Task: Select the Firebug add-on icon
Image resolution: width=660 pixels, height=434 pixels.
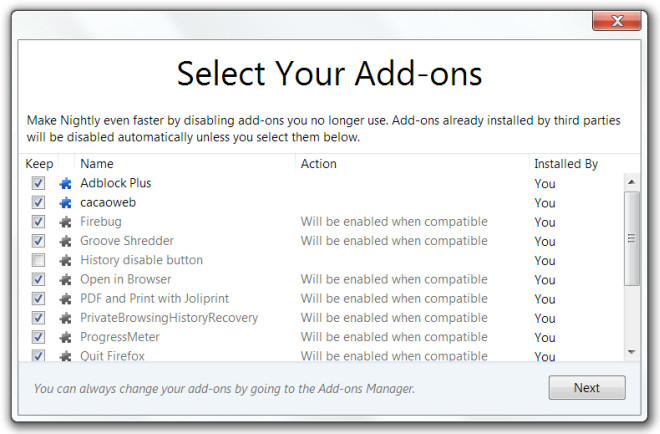Action: pos(65,222)
